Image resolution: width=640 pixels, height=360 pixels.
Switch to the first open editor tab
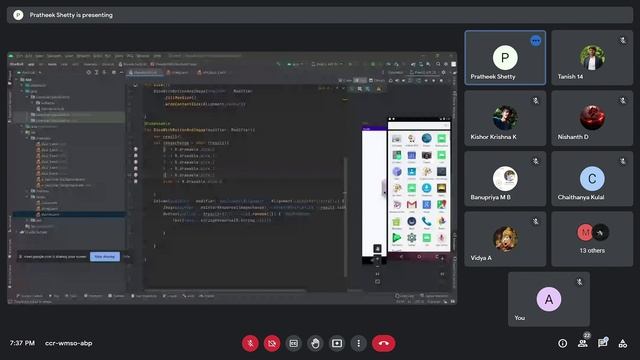tap(144, 73)
